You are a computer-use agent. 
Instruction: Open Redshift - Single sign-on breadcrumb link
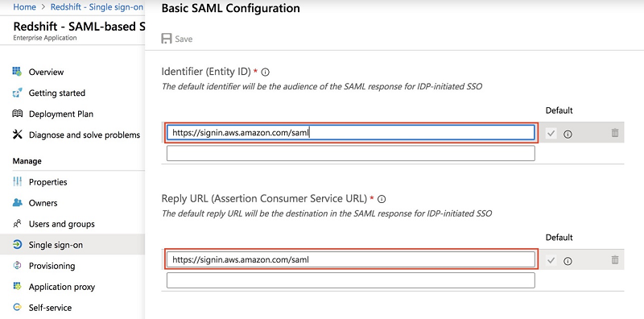(97, 7)
